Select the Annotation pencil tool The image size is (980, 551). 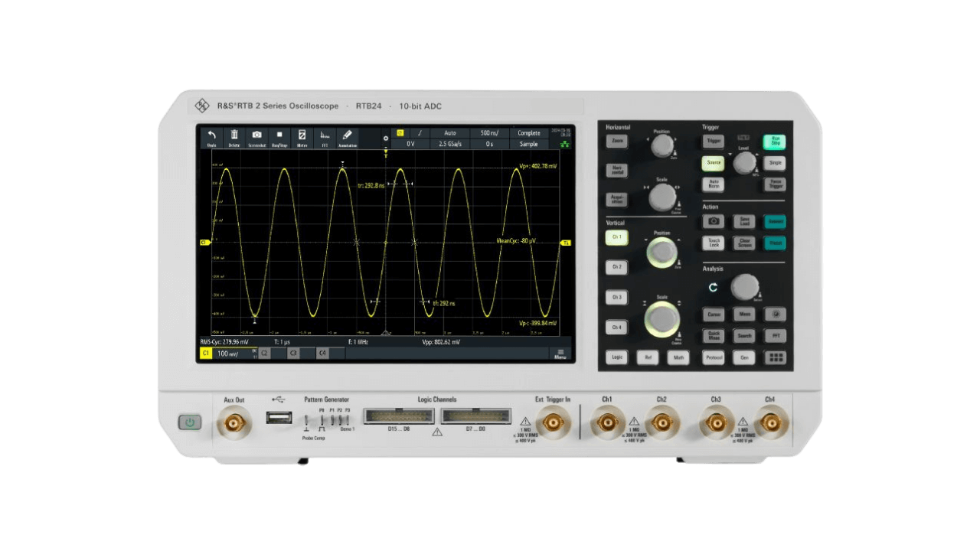click(x=347, y=137)
